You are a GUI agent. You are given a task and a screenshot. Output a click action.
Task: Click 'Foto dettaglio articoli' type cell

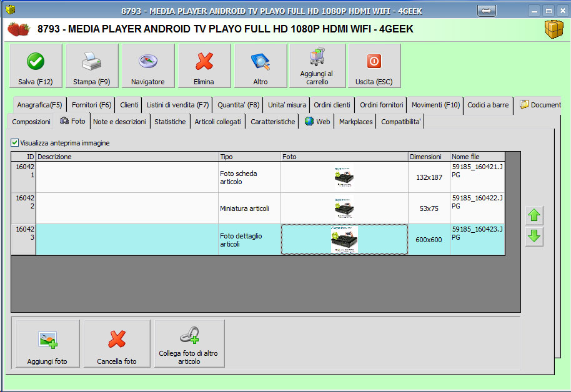(249, 240)
